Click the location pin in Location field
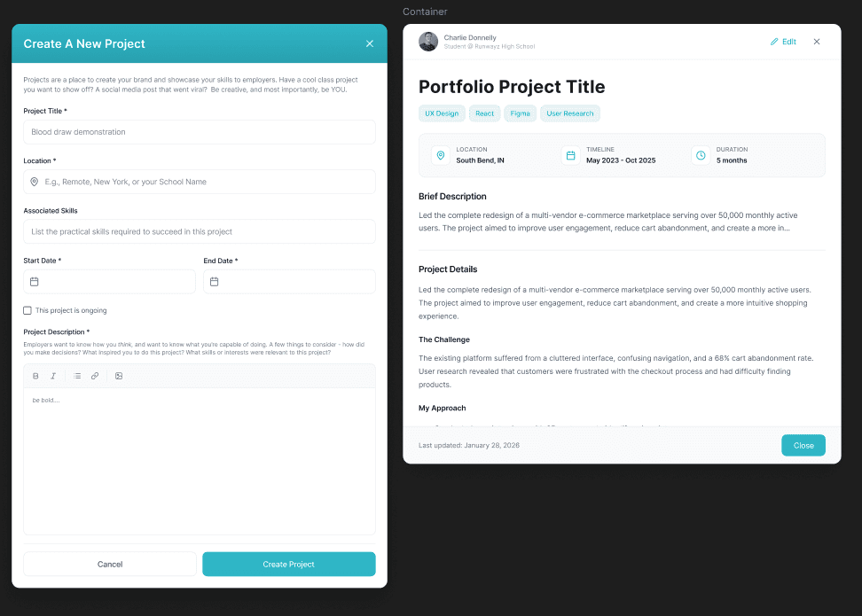Screen dimensions: 862x616 [35, 182]
